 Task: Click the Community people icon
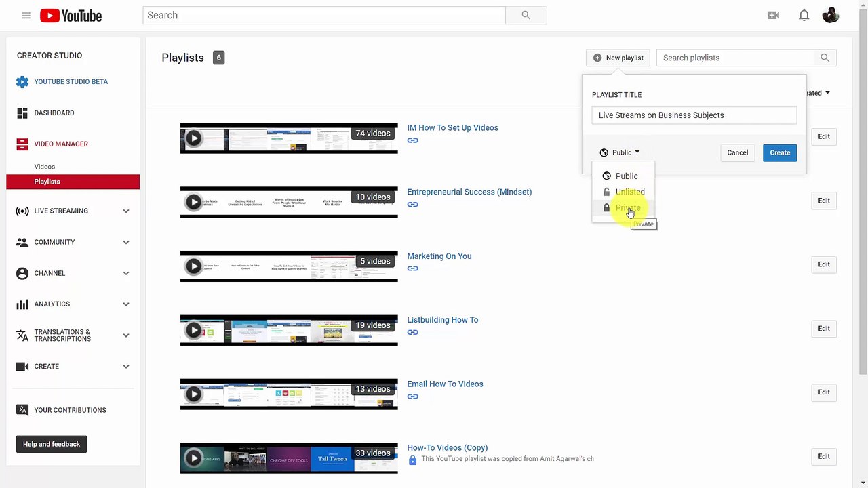point(22,242)
